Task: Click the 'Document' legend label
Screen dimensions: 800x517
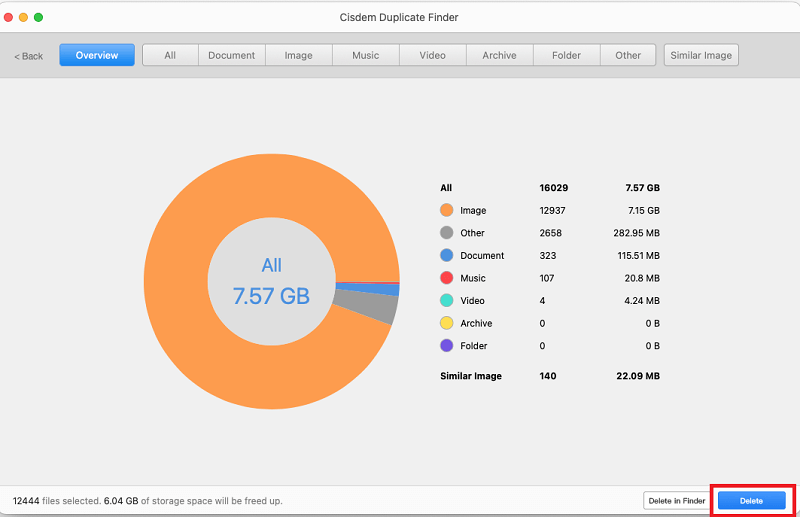Action: coord(482,255)
